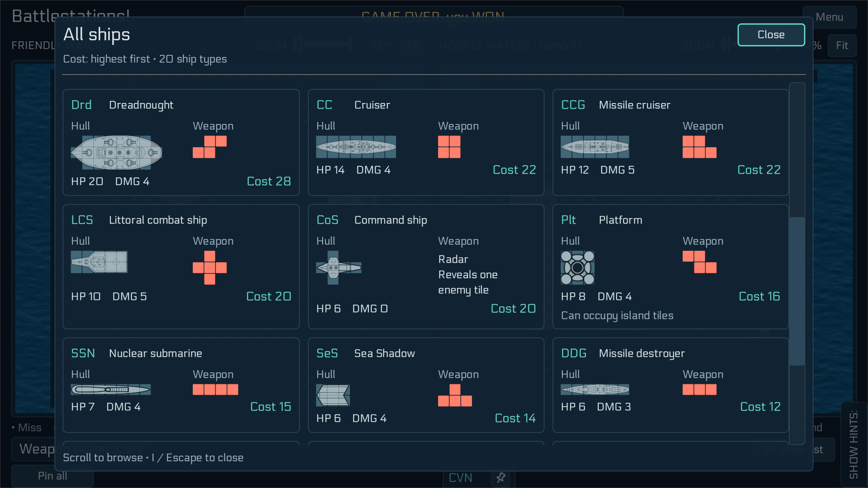Click the Command ship hull image

point(339,268)
